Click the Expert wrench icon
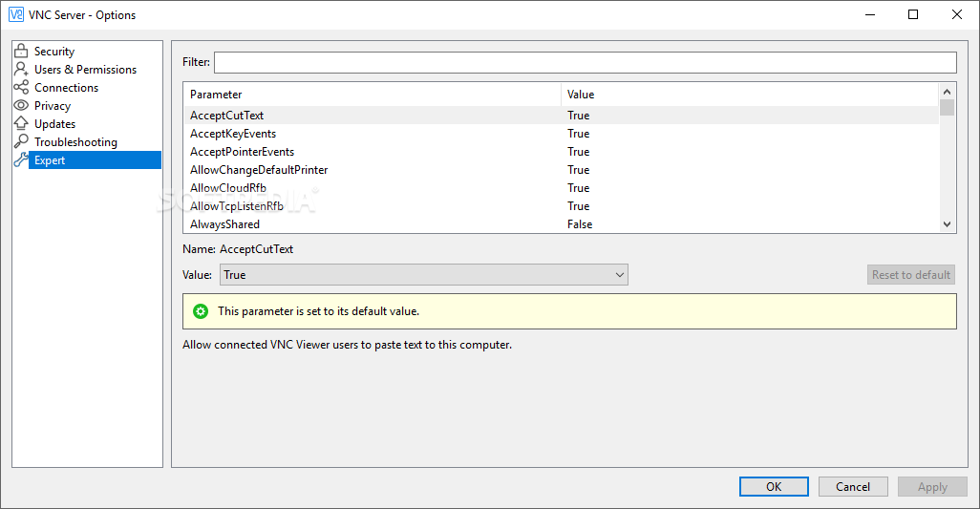 click(x=21, y=160)
